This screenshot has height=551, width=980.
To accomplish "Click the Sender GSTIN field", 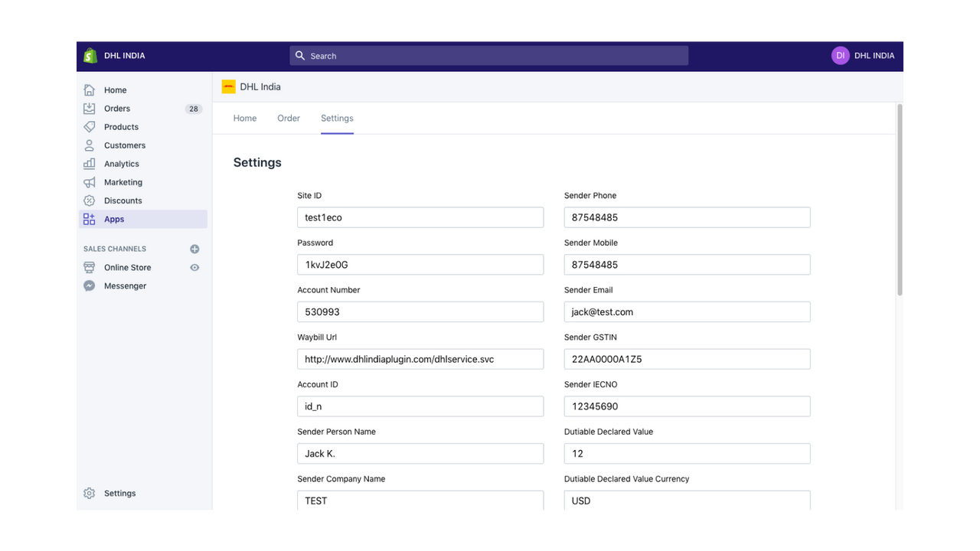I will 688,359.
